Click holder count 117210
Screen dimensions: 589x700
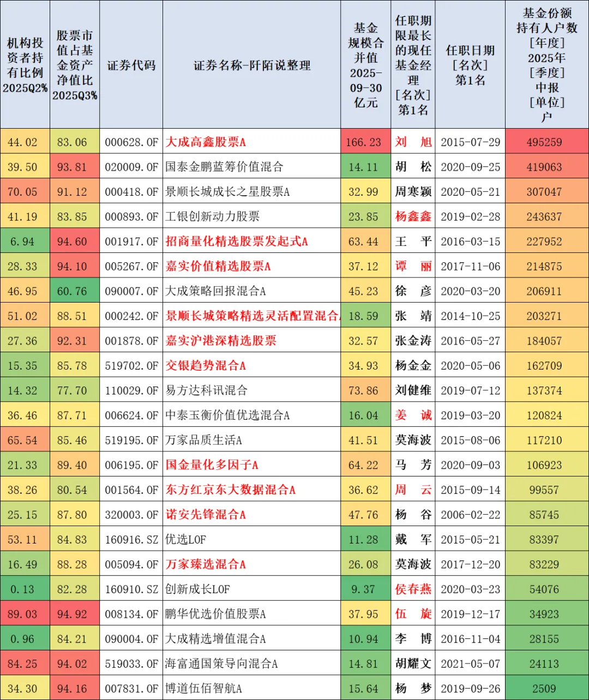pos(544,440)
